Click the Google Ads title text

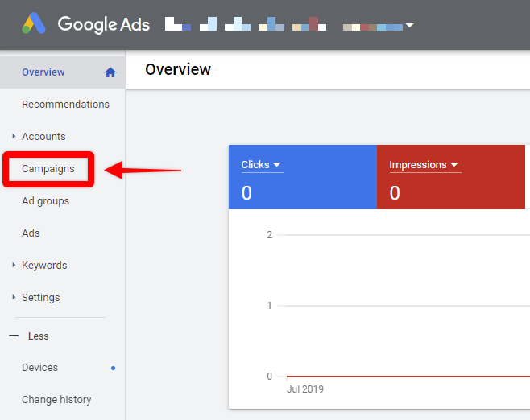pos(103,24)
